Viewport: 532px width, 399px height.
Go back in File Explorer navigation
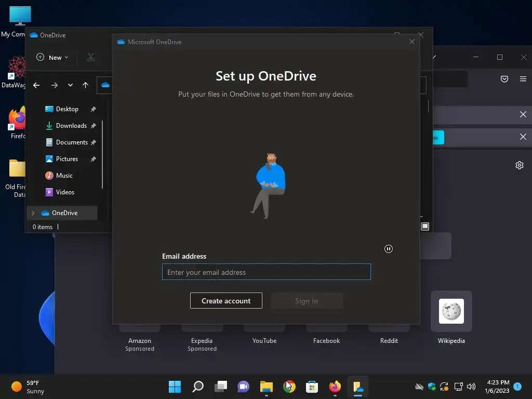36,85
